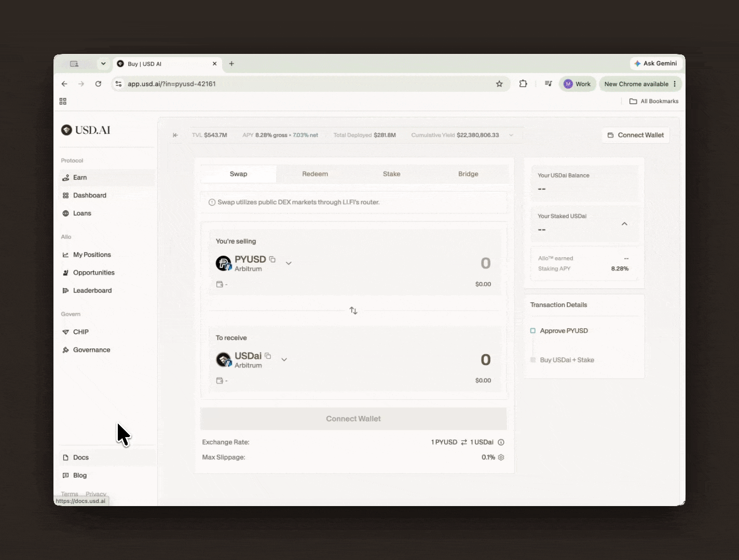Image resolution: width=739 pixels, height=560 pixels.
Task: Go to Dashboard in the sidebar
Action: [106, 195]
